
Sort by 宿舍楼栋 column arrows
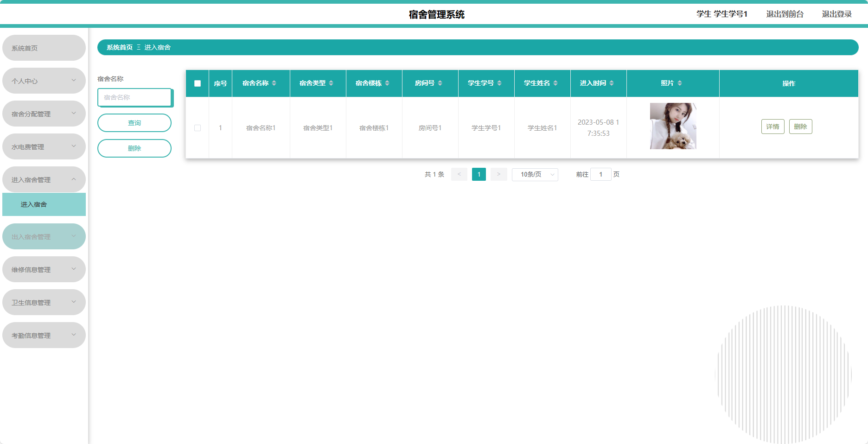click(x=387, y=83)
